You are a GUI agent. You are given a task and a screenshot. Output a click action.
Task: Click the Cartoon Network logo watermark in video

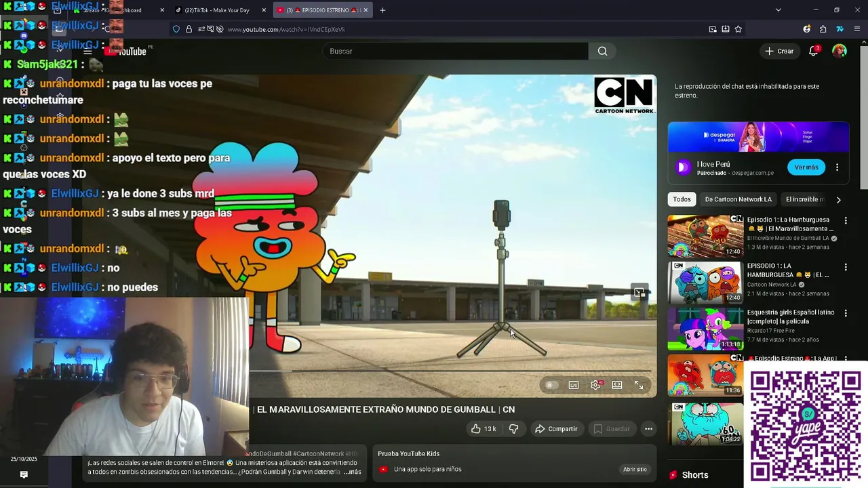pyautogui.click(x=624, y=96)
